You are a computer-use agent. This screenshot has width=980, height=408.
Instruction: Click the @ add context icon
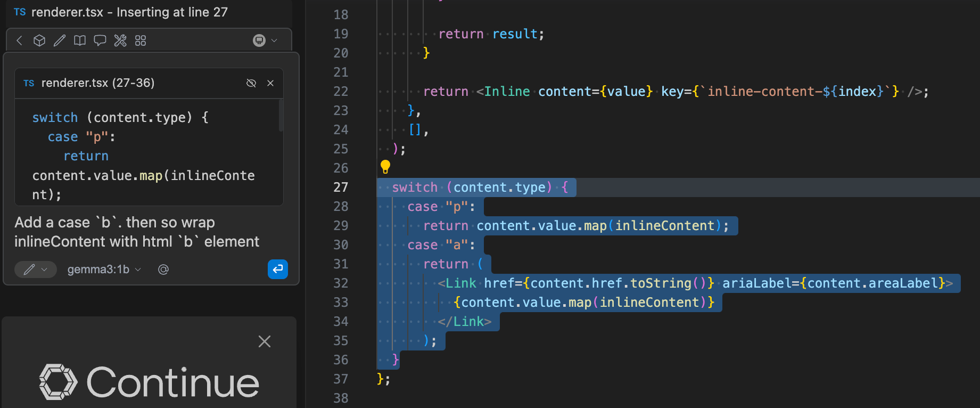tap(163, 270)
